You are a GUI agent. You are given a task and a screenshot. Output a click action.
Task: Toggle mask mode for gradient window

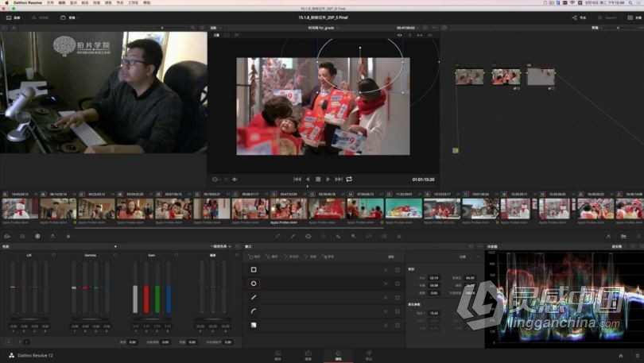click(x=398, y=325)
